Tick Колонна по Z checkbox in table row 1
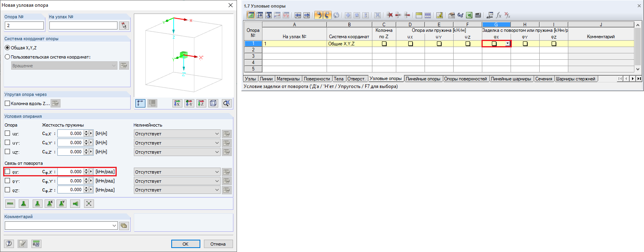The image size is (644, 252). point(384,44)
